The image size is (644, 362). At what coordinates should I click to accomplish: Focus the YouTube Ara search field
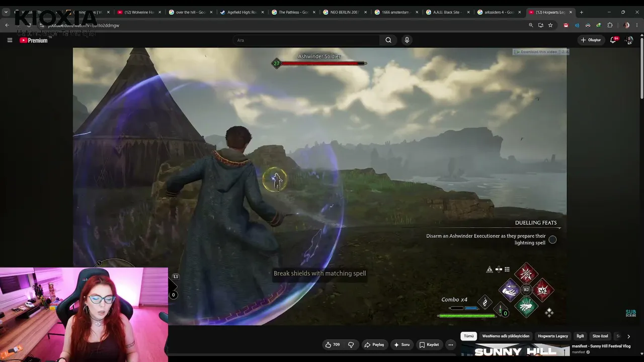pos(306,40)
